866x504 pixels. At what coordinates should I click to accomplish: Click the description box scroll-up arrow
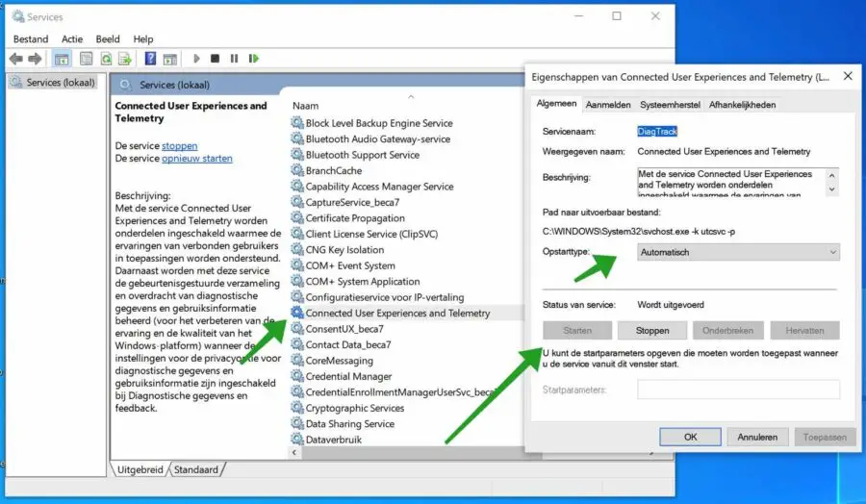pos(831,175)
